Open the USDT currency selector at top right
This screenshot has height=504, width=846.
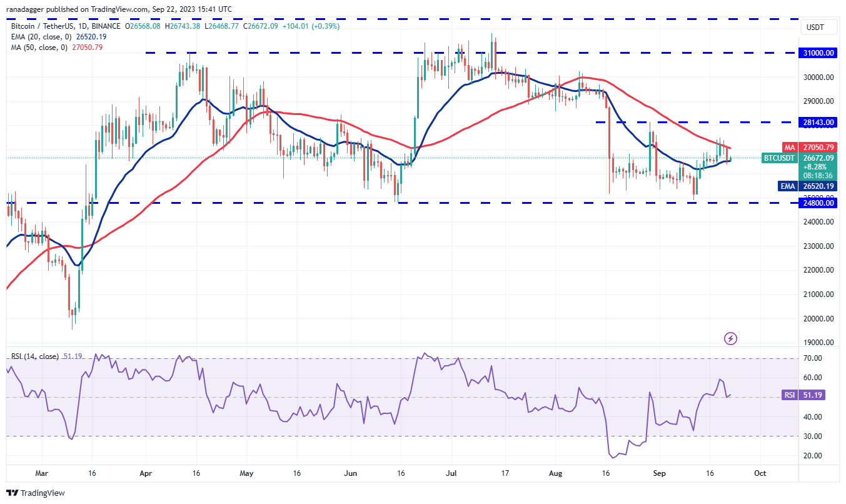click(818, 27)
